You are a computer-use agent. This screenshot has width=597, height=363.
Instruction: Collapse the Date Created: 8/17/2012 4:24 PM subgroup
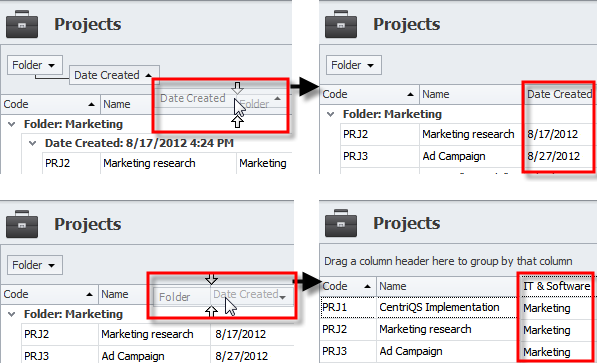click(33, 143)
